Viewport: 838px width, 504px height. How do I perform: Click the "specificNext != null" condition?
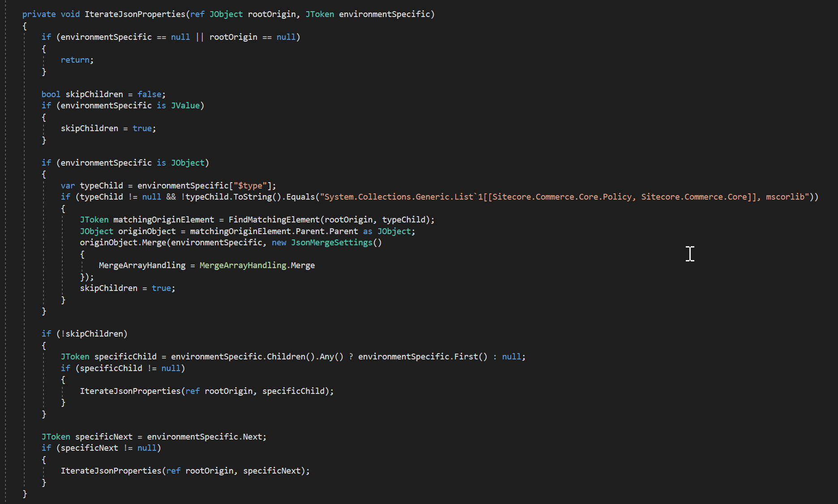click(x=108, y=448)
